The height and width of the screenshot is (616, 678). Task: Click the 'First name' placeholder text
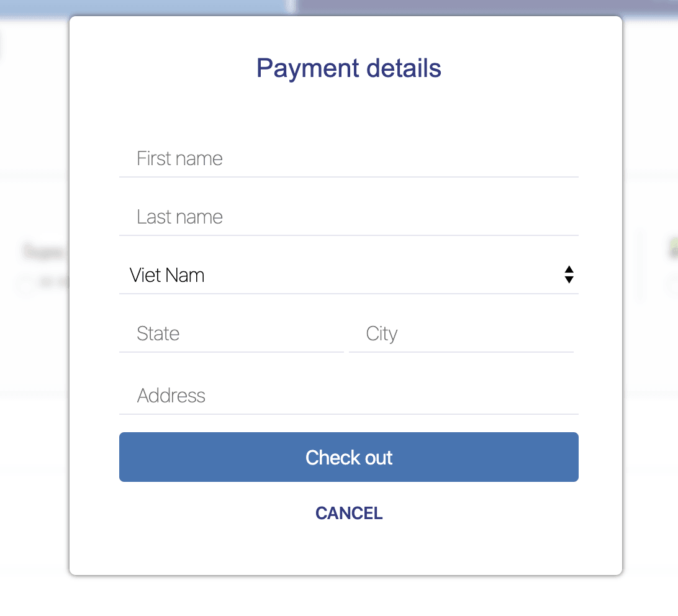pos(179,158)
